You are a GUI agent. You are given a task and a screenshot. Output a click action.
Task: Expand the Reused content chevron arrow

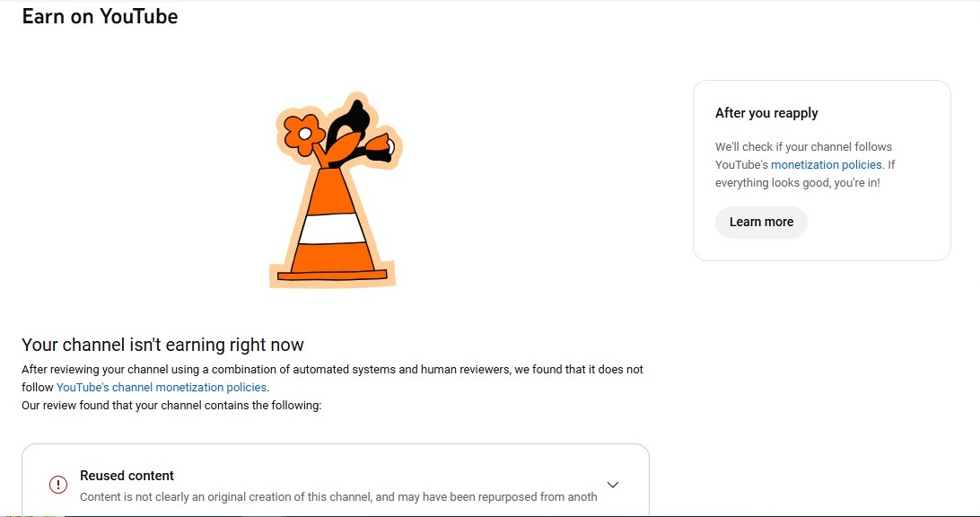point(613,485)
